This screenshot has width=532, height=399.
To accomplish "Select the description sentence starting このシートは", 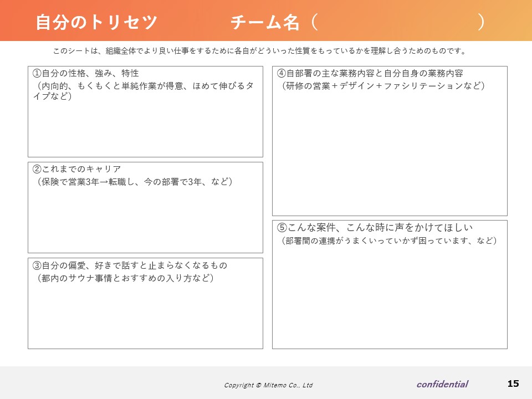I will (260, 51).
